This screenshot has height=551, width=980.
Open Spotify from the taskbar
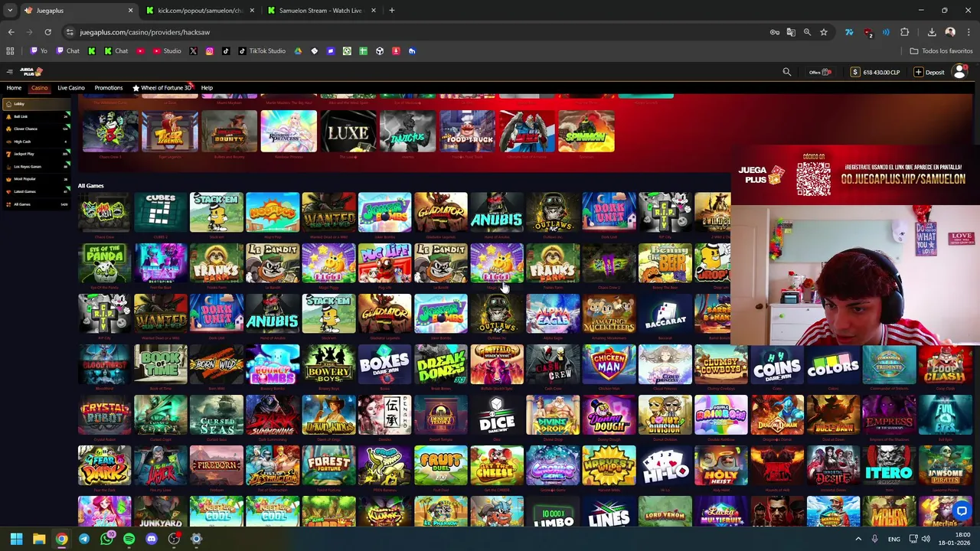129,539
